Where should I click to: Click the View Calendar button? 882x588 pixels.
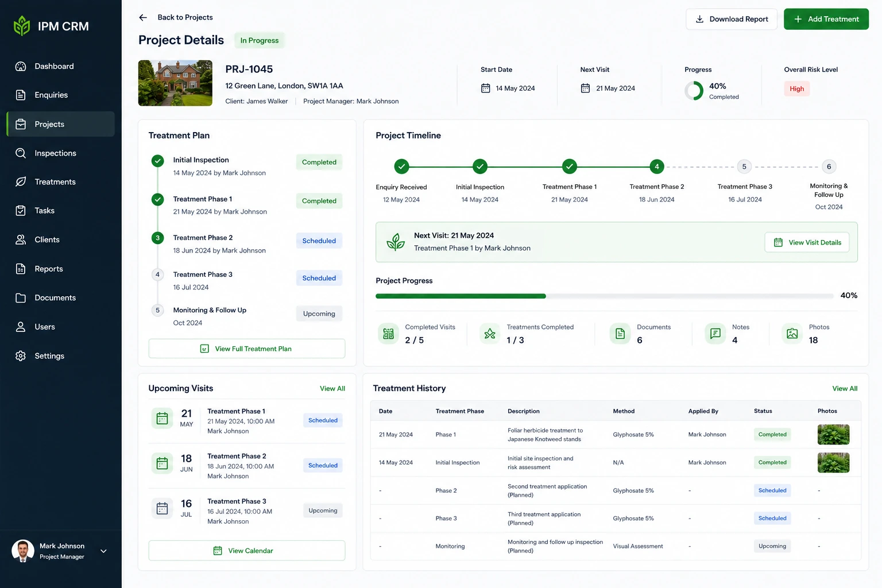click(x=247, y=551)
